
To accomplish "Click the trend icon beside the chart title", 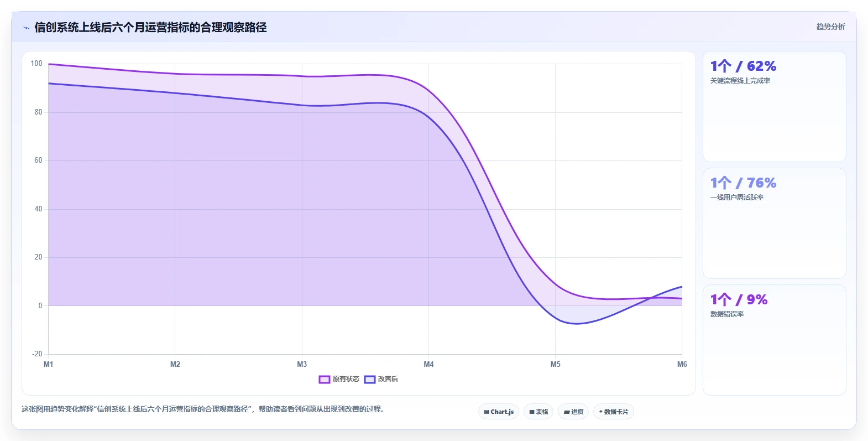I will [26, 28].
